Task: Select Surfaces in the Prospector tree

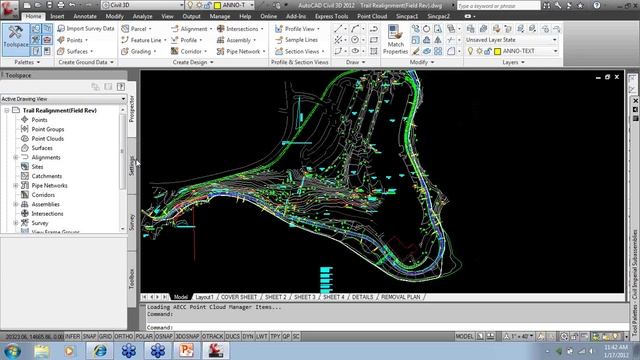Action: (42, 148)
